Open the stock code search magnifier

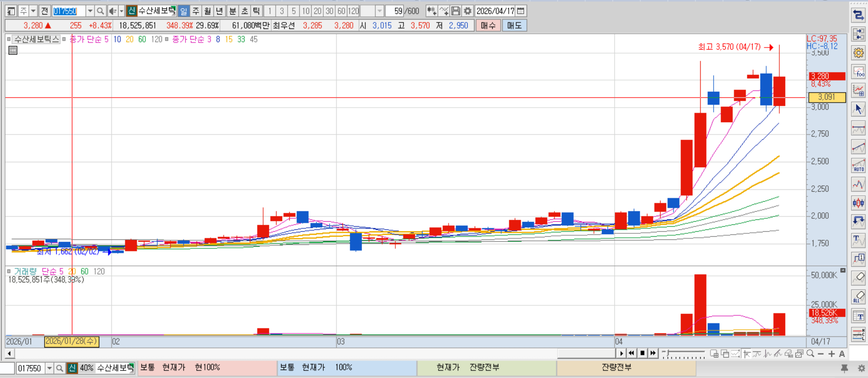tap(100, 11)
